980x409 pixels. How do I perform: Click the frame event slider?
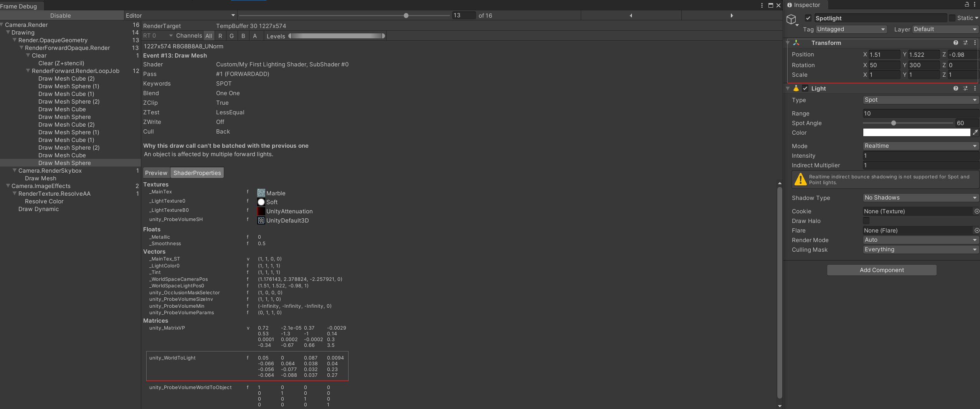click(x=344, y=16)
